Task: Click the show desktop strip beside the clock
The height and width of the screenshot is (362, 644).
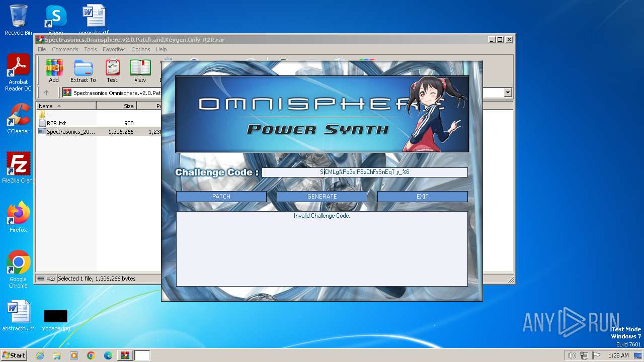Action: tap(639, 355)
